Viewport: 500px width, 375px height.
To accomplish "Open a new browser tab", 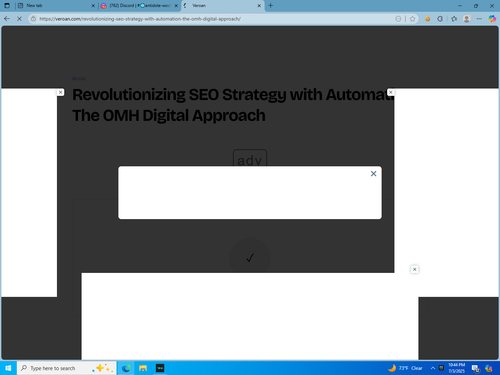I will click(x=271, y=5).
